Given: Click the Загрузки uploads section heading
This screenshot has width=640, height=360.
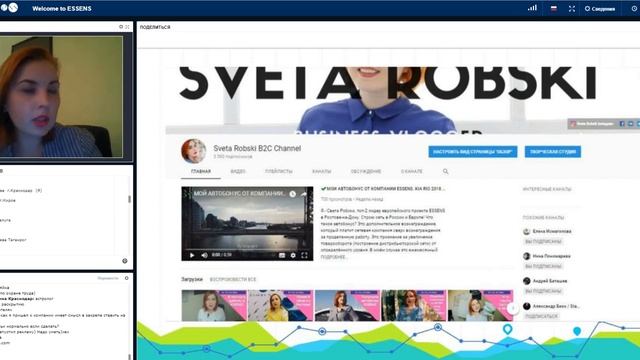Looking at the screenshot, I should (192, 280).
